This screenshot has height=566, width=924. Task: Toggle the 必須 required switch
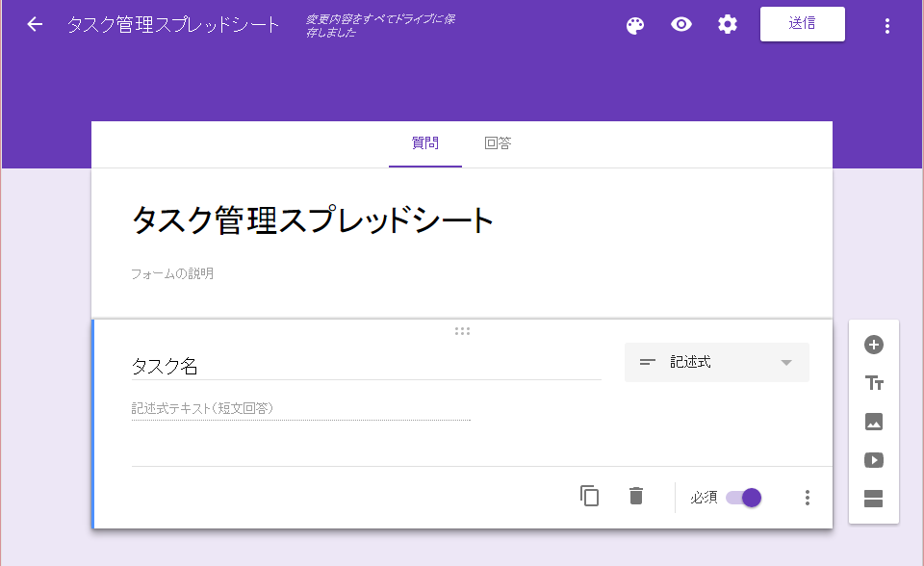(744, 498)
